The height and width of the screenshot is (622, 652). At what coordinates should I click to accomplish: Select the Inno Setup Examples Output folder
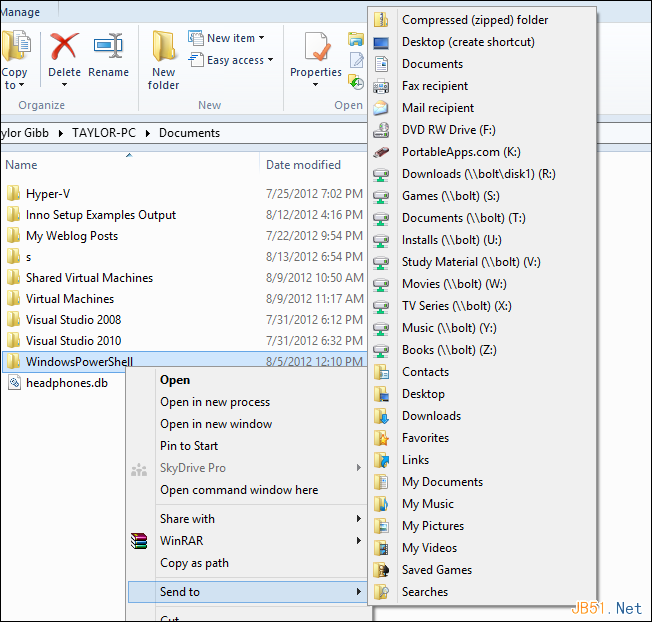click(x=101, y=215)
